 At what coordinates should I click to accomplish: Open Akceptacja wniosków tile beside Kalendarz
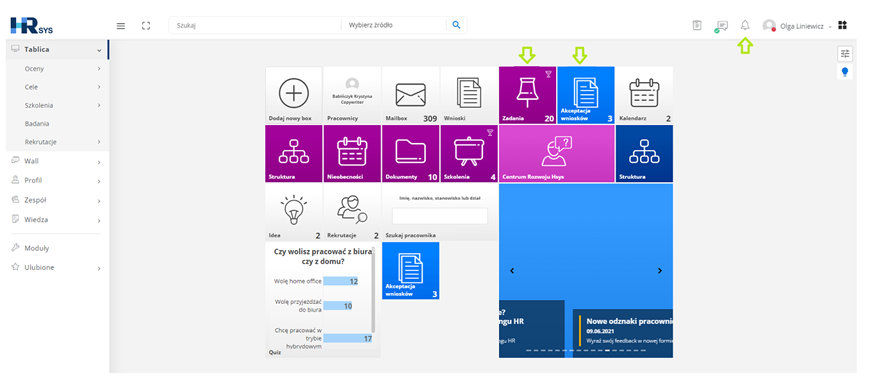(x=586, y=95)
